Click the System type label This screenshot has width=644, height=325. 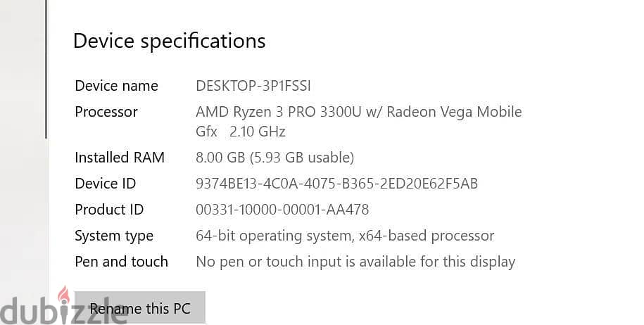(114, 236)
